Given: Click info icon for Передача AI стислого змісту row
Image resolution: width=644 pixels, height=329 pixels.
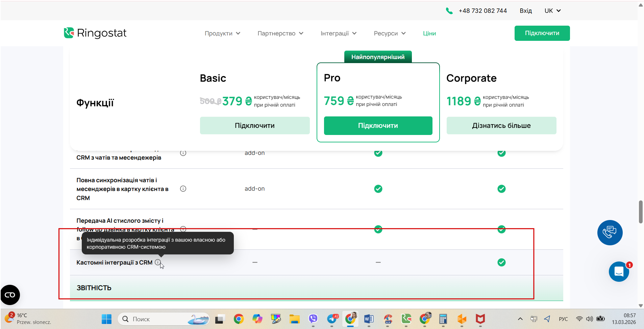Looking at the screenshot, I should click(183, 229).
